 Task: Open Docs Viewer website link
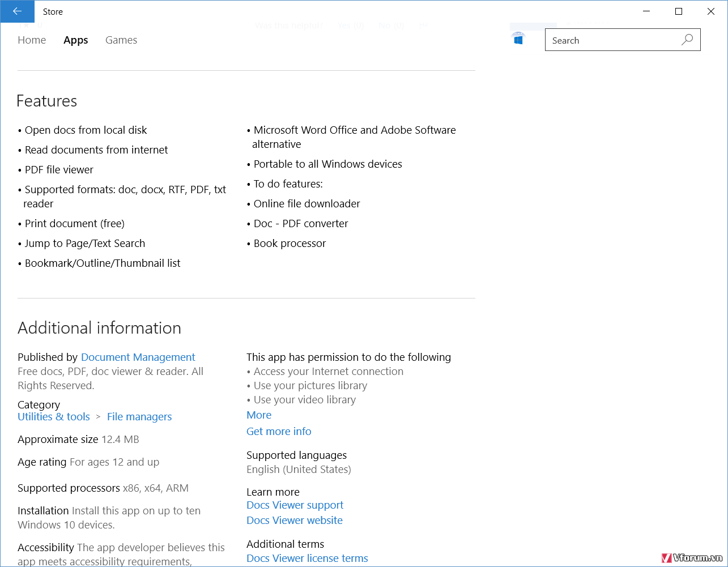(295, 521)
